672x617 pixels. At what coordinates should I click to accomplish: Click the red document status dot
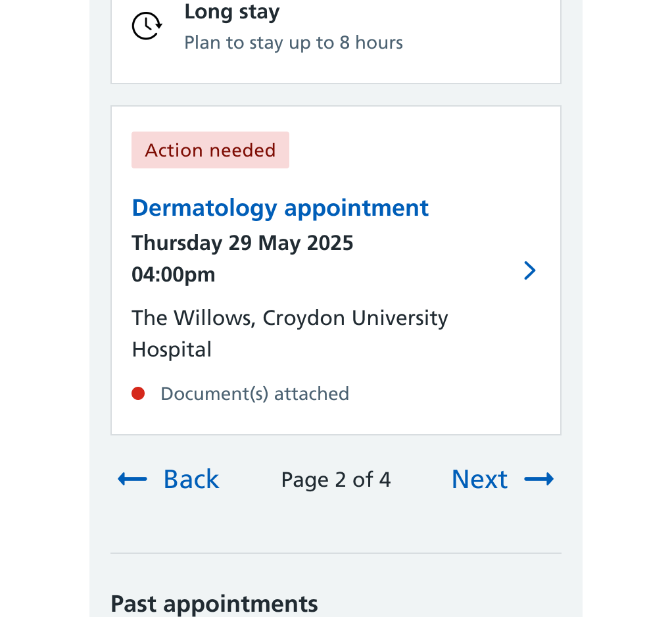coord(138,393)
